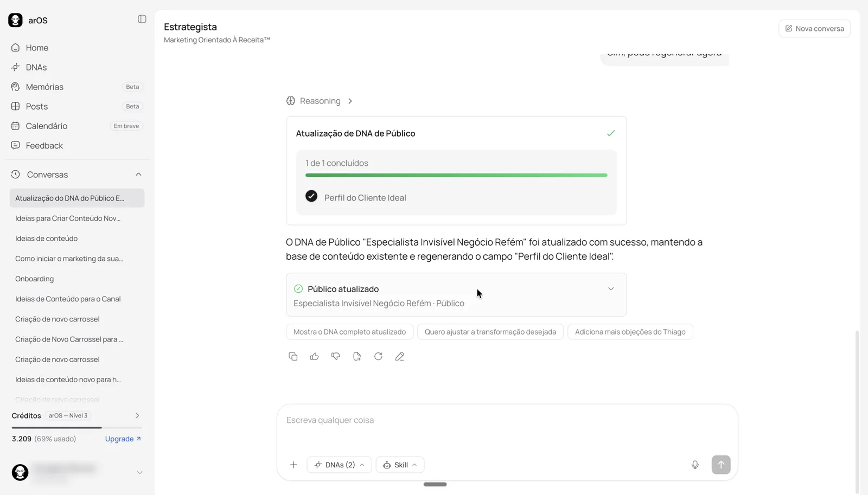Click the Reasoning brain icon
This screenshot has height=495, width=868.
291,101
